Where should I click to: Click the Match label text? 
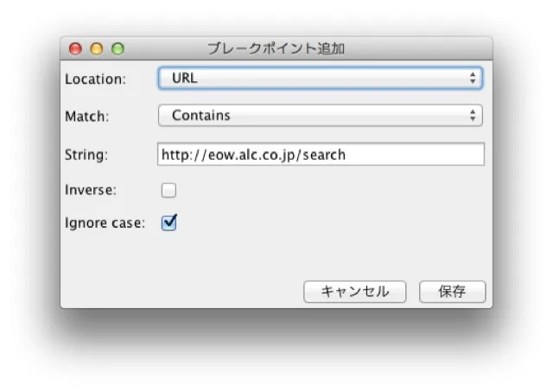pos(87,117)
